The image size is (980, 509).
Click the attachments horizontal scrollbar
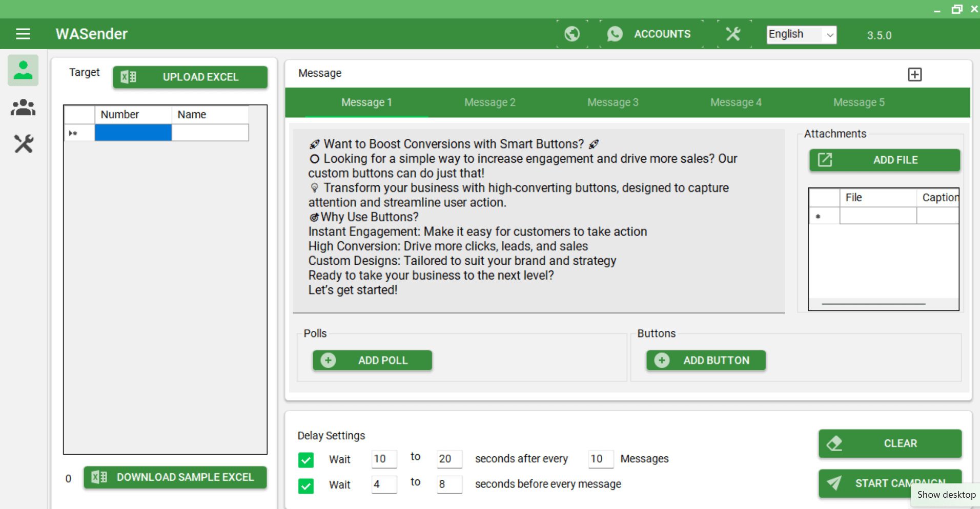874,304
